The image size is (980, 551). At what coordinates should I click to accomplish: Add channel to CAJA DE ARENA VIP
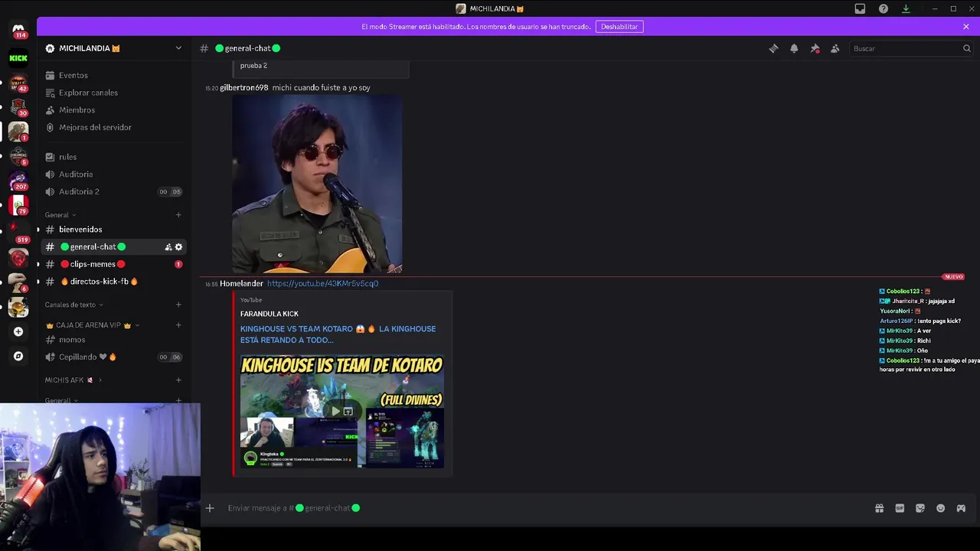tap(178, 325)
